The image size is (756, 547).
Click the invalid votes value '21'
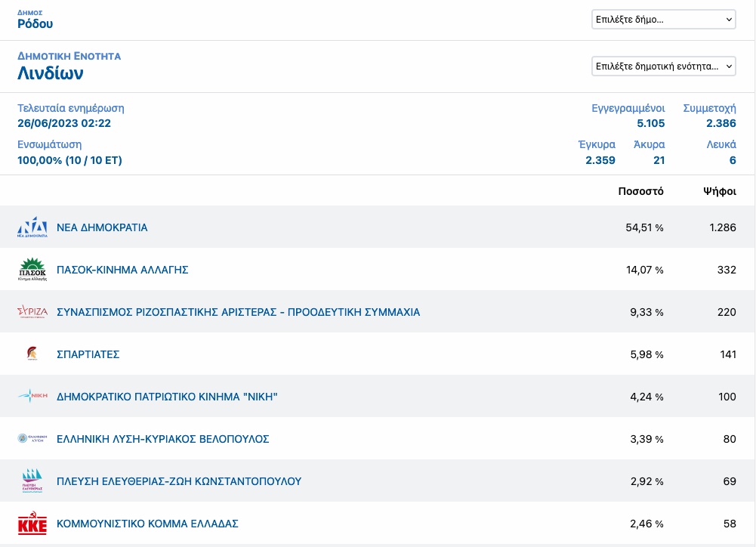click(x=659, y=160)
